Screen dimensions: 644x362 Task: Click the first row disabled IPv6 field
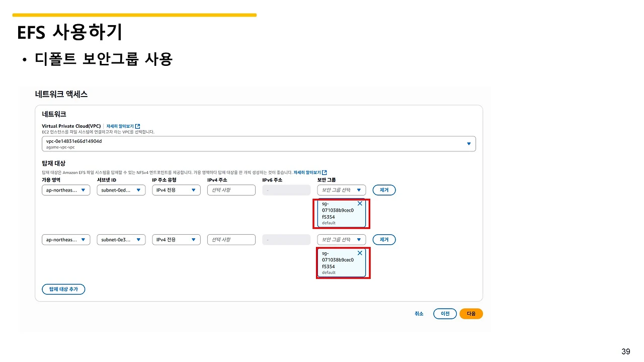pyautogui.click(x=286, y=190)
